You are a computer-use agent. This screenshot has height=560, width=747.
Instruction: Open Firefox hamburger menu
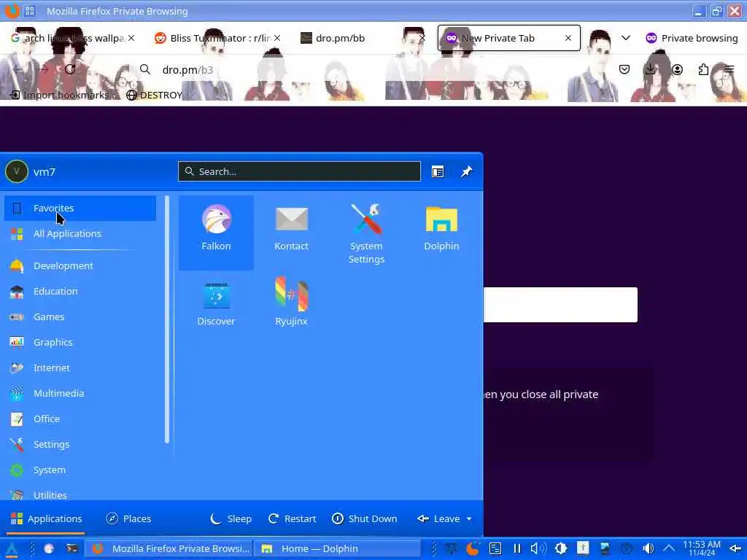coord(729,69)
